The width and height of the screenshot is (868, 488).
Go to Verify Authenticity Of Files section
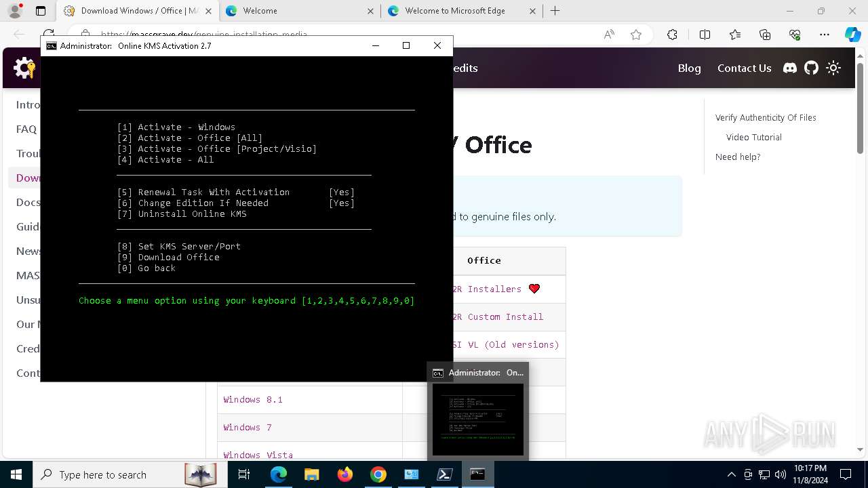[766, 117]
